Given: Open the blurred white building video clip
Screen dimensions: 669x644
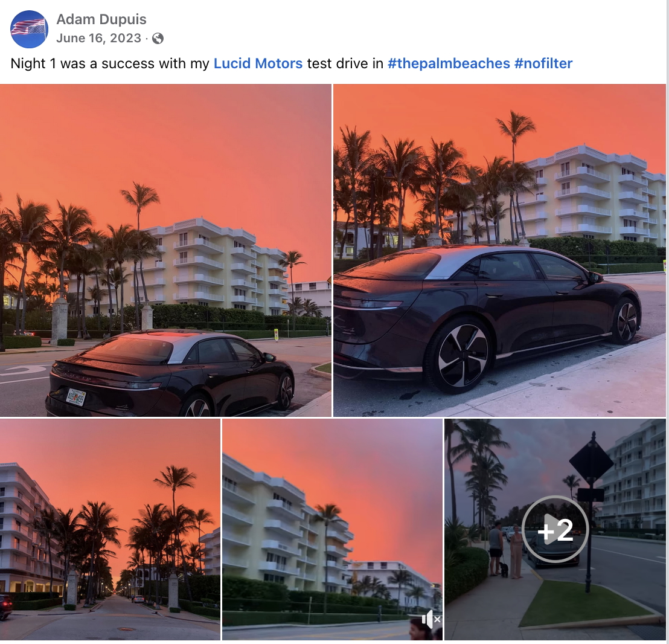Looking at the screenshot, I should coord(332,529).
